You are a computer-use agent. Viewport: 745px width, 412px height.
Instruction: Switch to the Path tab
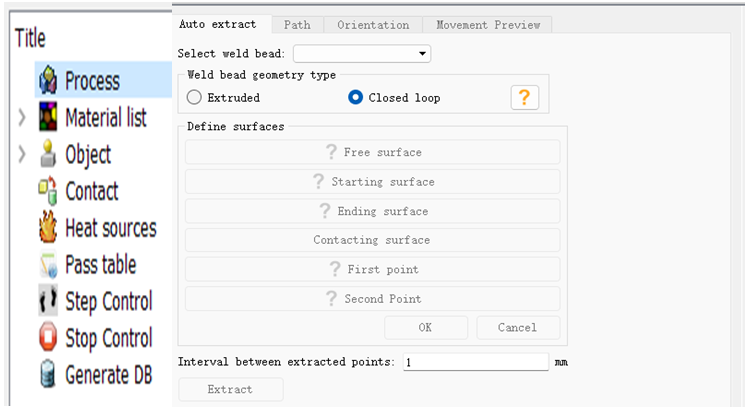coord(296,25)
